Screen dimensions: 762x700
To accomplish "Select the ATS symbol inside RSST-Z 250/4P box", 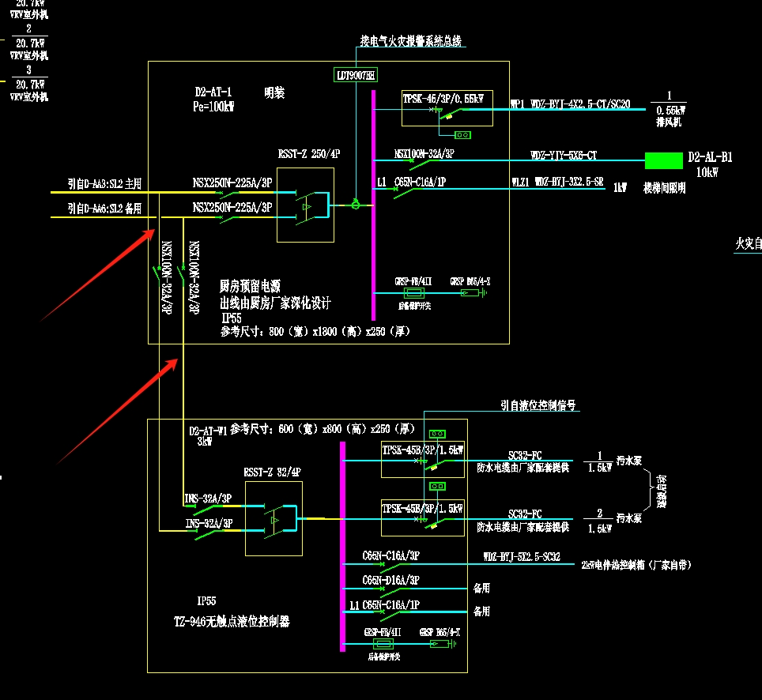I will click(305, 207).
